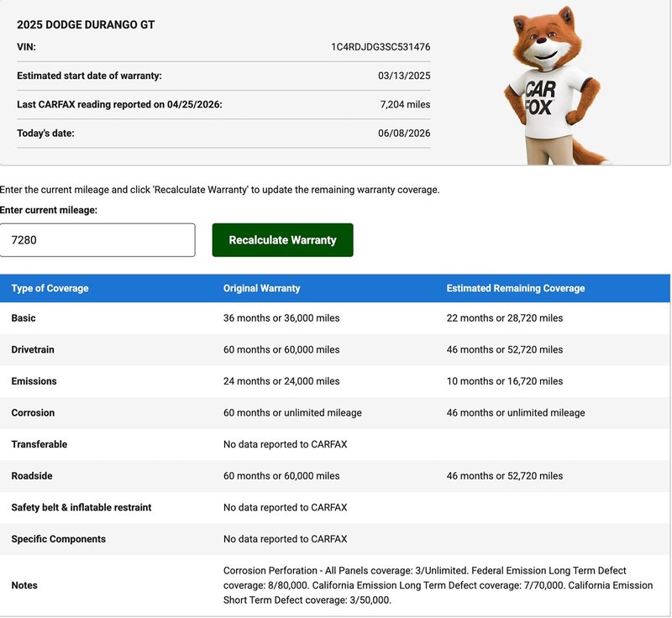The image size is (672, 618).
Task: Click the 2025 DODGE DURANGO GT title
Action: (86, 25)
